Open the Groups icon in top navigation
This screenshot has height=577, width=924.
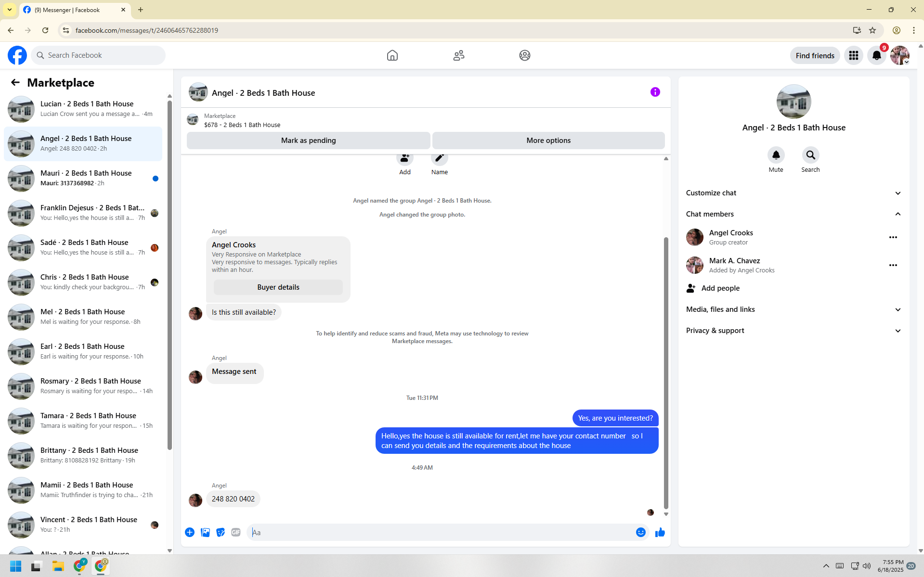point(525,55)
